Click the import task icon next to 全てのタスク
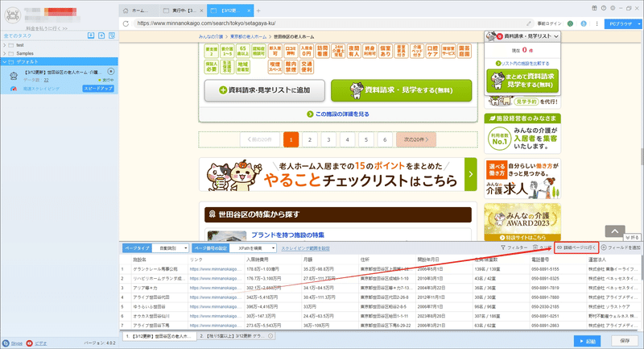The image size is (644, 349). pos(91,35)
